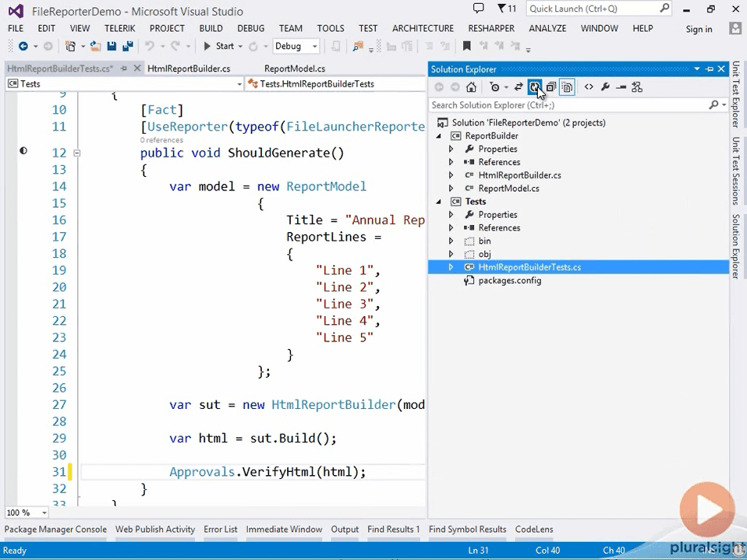
Task: Open the Find Symbol Results tab
Action: (x=467, y=529)
